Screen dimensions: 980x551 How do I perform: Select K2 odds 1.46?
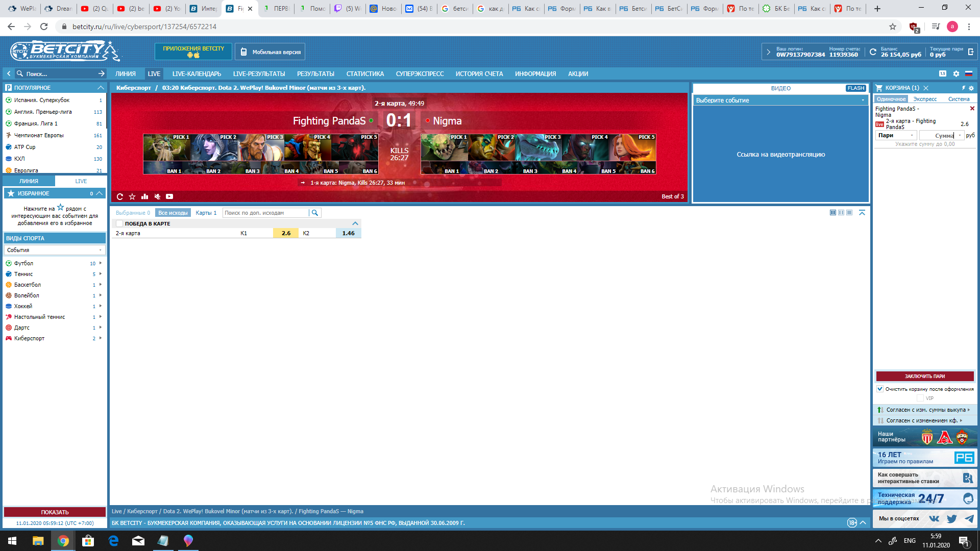coord(348,233)
